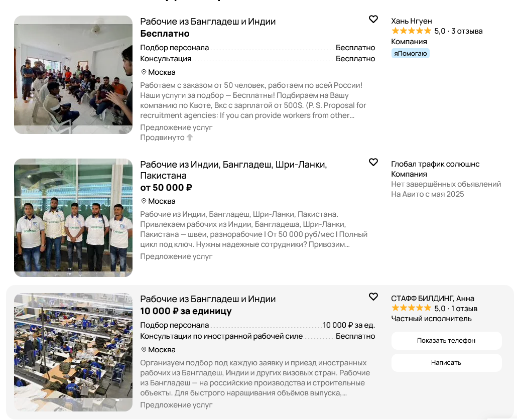Open the free Рабочие из Бангладеш и Индии listing title
This screenshot has height=420, width=517.
coord(208,22)
